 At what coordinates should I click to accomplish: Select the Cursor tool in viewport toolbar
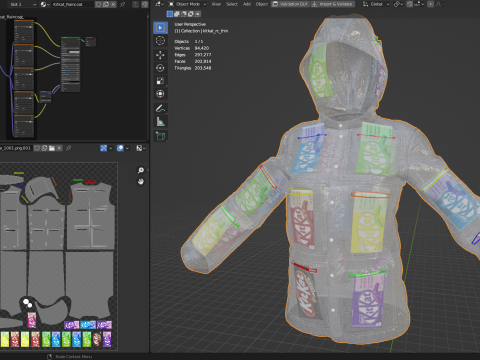coord(160,41)
